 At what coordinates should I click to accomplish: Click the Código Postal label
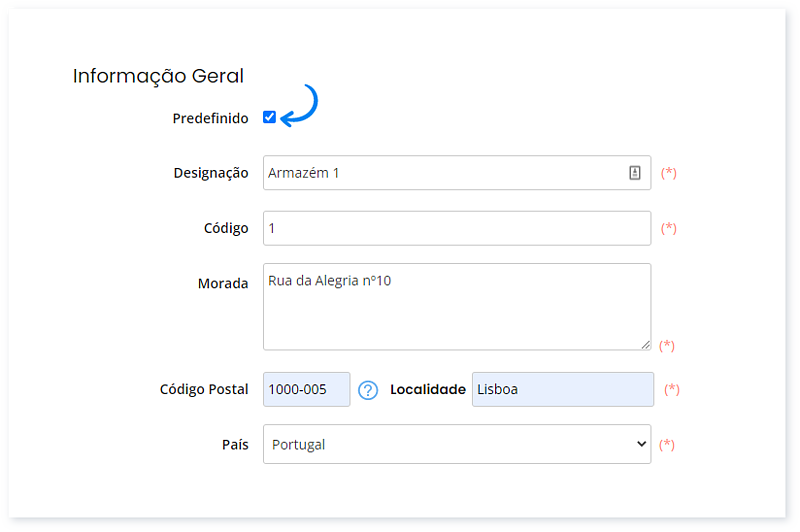(204, 390)
